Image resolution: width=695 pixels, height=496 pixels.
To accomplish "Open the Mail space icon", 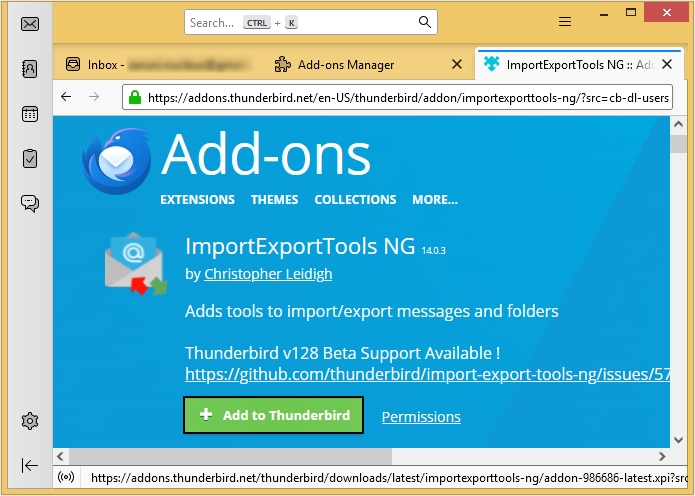I will click(x=30, y=24).
